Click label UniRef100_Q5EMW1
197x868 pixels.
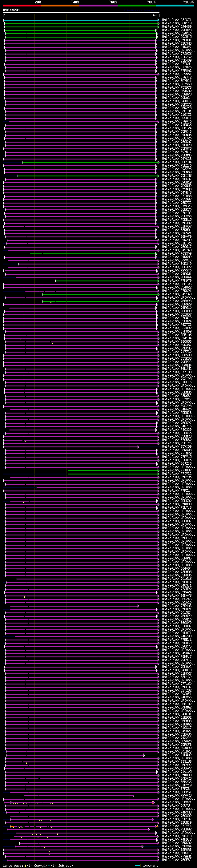pyautogui.click(x=176, y=40)
